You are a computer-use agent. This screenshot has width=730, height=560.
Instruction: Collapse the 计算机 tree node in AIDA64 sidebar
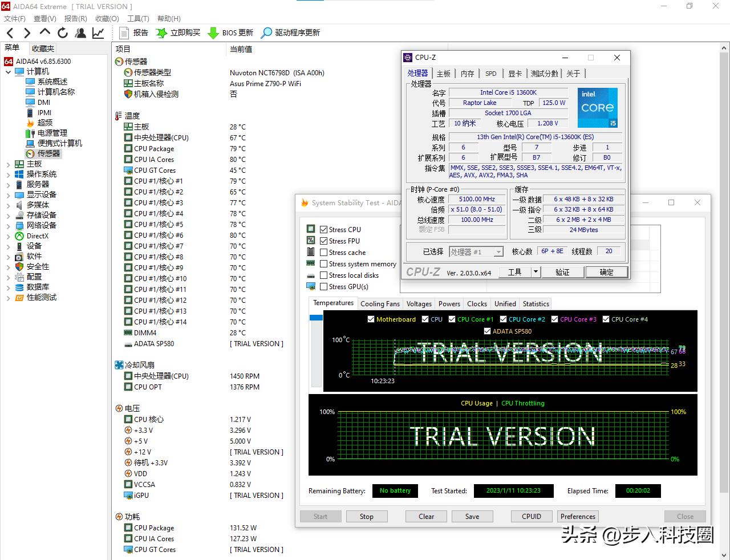tap(7, 71)
